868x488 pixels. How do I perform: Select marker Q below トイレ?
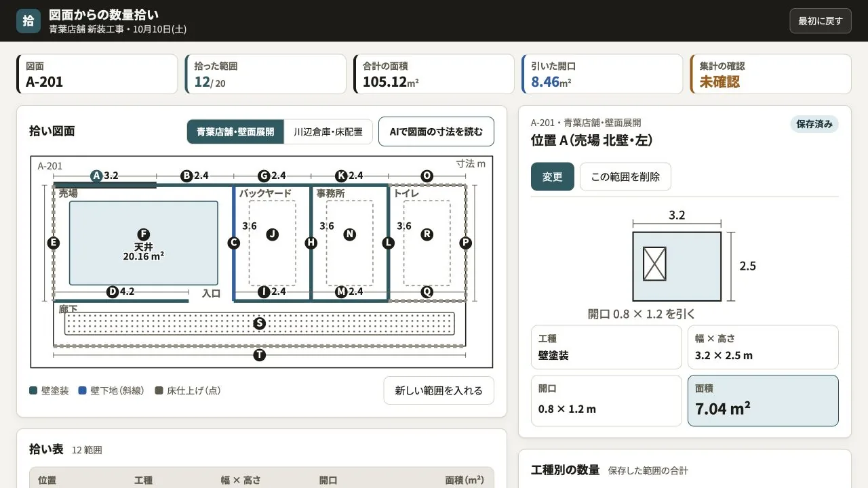427,291
